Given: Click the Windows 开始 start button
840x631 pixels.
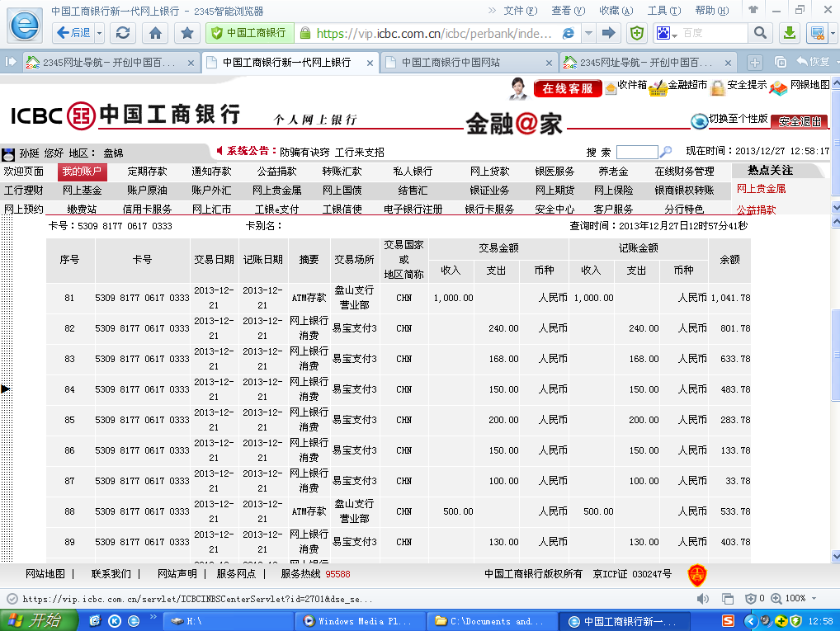Looking at the screenshot, I should [35, 621].
